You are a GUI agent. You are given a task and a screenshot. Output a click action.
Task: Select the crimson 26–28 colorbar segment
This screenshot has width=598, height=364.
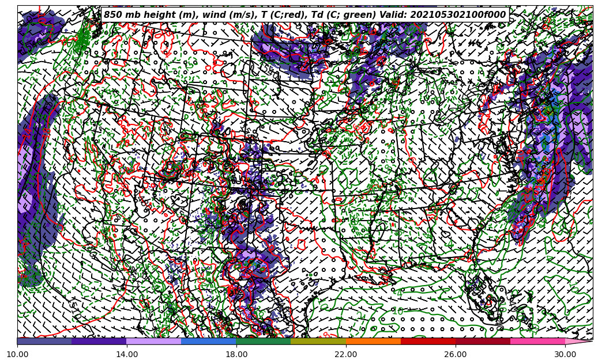[483, 342]
